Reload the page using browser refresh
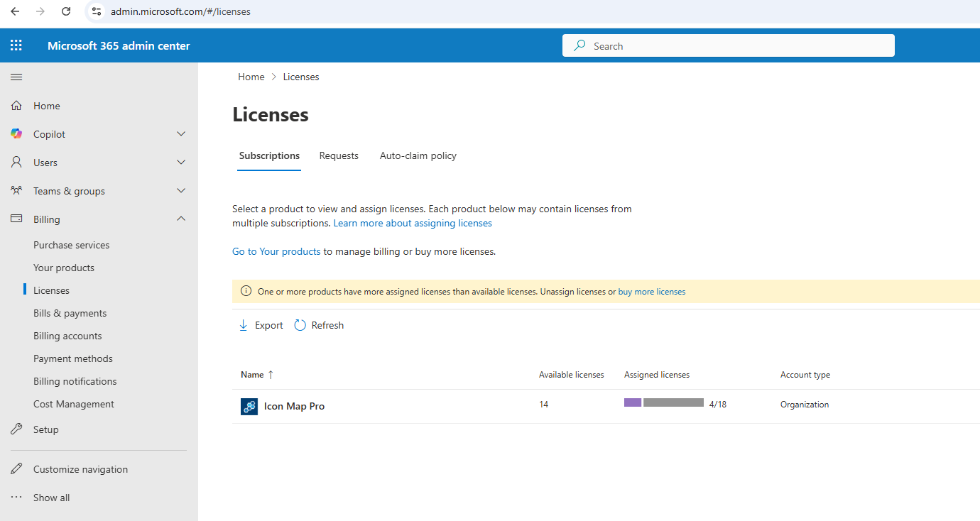 [66, 11]
